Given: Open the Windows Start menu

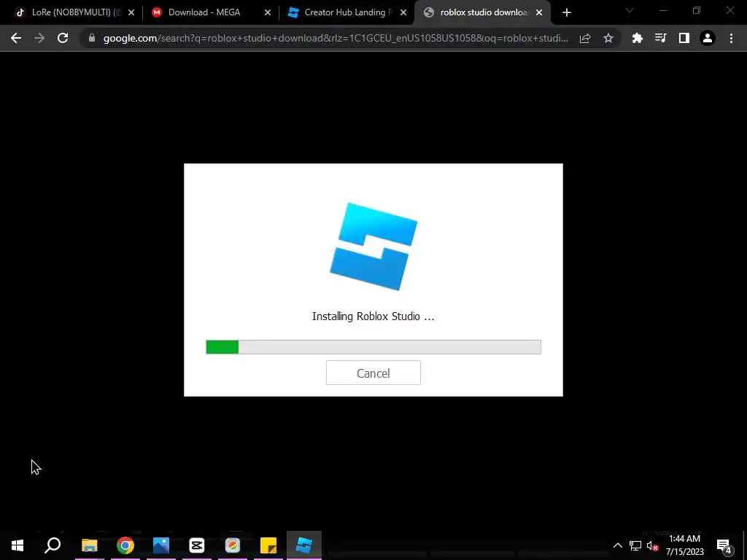Looking at the screenshot, I should (x=18, y=545).
